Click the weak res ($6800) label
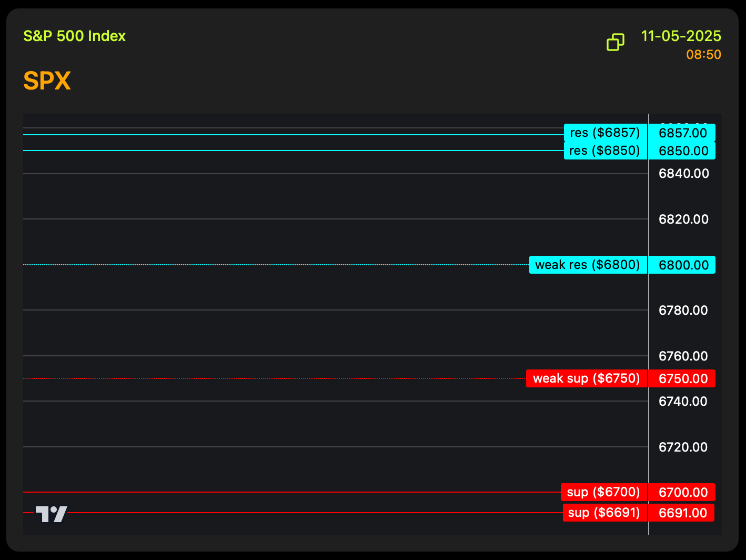Screen dimensions: 746x560 tap(588, 265)
